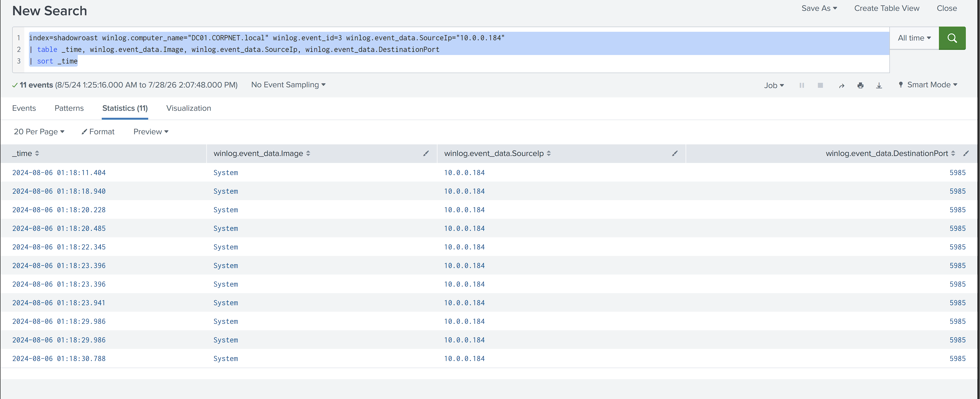Click timestamp 2024-08-06 01:18:20.228
Image resolution: width=980 pixels, height=399 pixels.
pos(59,210)
